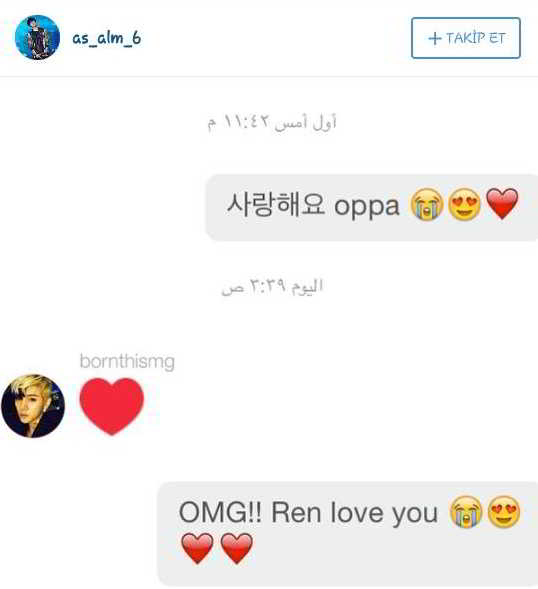
Task: Click the large red heart message
Action: (x=112, y=406)
